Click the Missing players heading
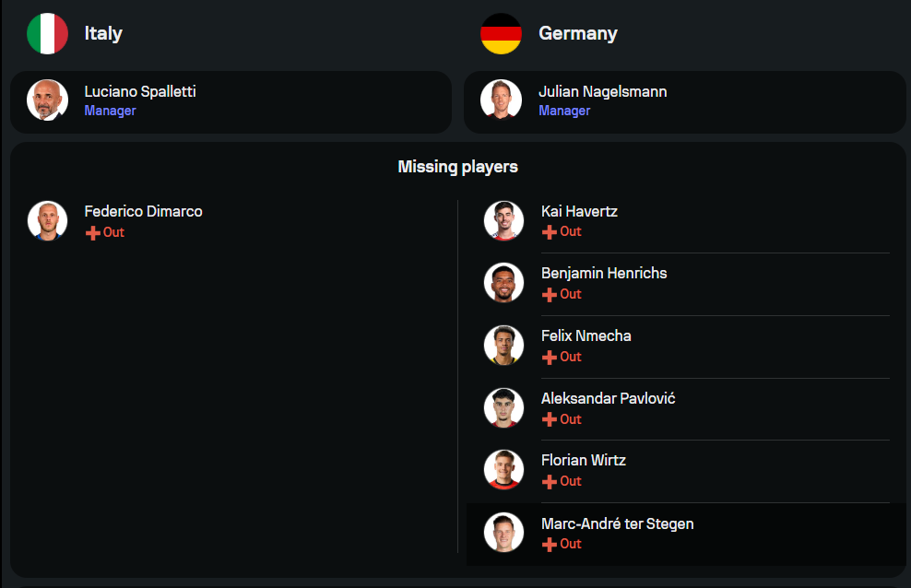The width and height of the screenshot is (911, 588). [457, 167]
